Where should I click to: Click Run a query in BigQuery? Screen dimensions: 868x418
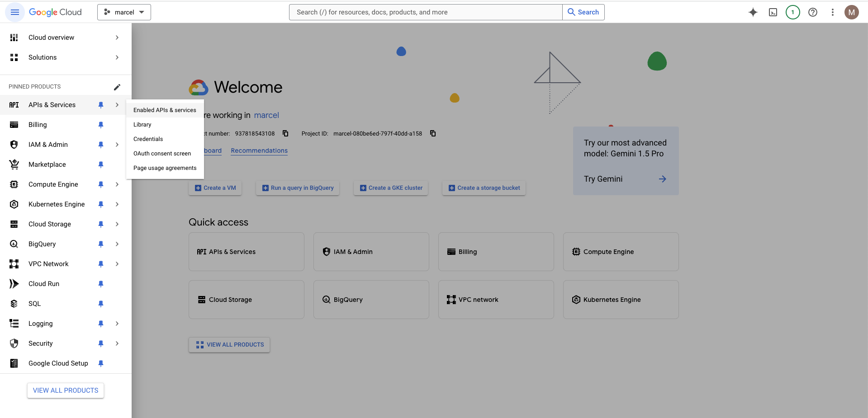298,188
